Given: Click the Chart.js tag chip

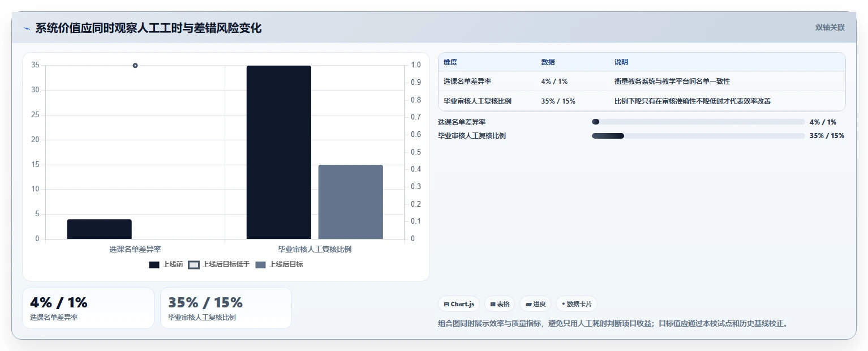Looking at the screenshot, I should click(x=459, y=304).
